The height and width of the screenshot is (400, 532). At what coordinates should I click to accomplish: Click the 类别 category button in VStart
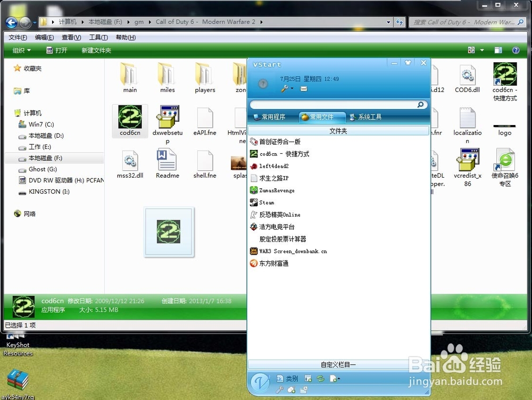287,378
